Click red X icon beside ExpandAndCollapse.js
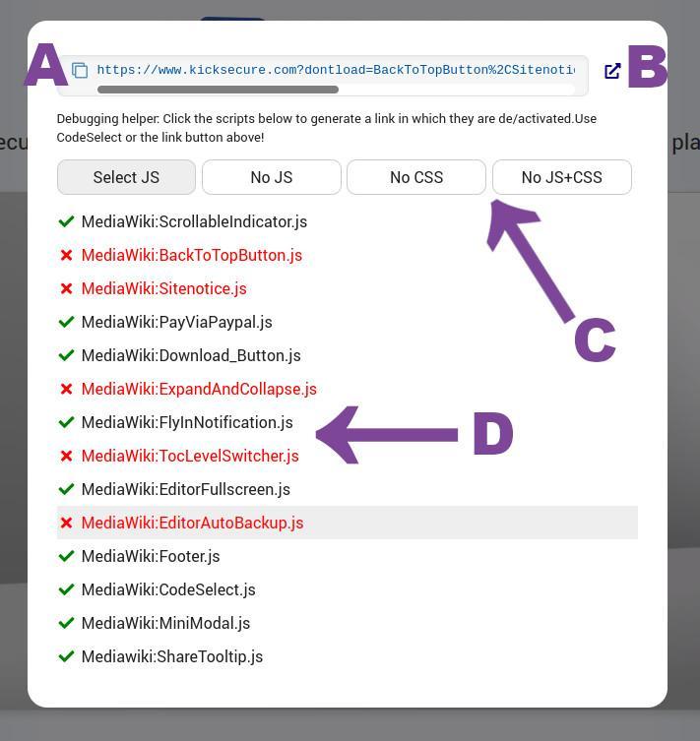This screenshot has width=700, height=741. 66,390
